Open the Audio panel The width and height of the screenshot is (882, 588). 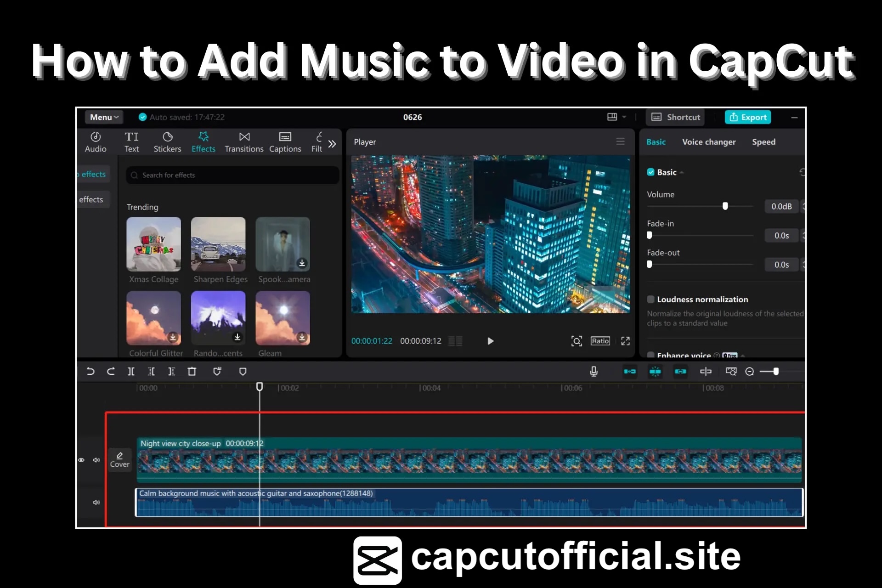(x=95, y=141)
